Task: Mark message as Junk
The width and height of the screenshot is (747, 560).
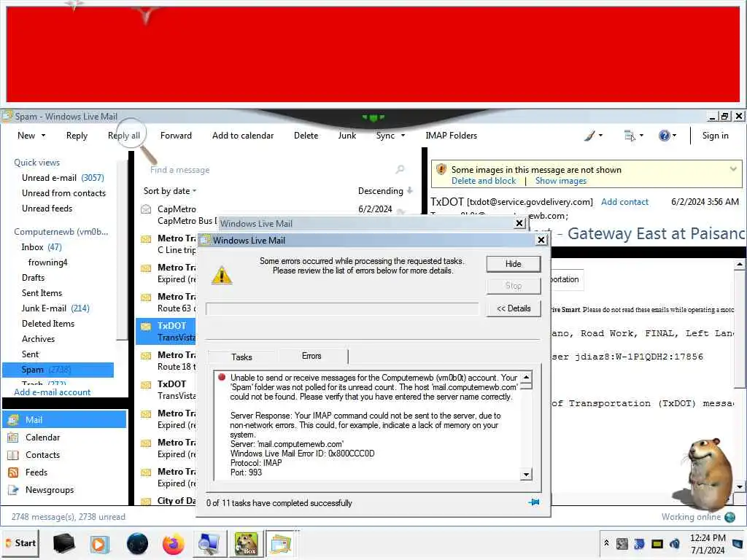Action: (347, 136)
